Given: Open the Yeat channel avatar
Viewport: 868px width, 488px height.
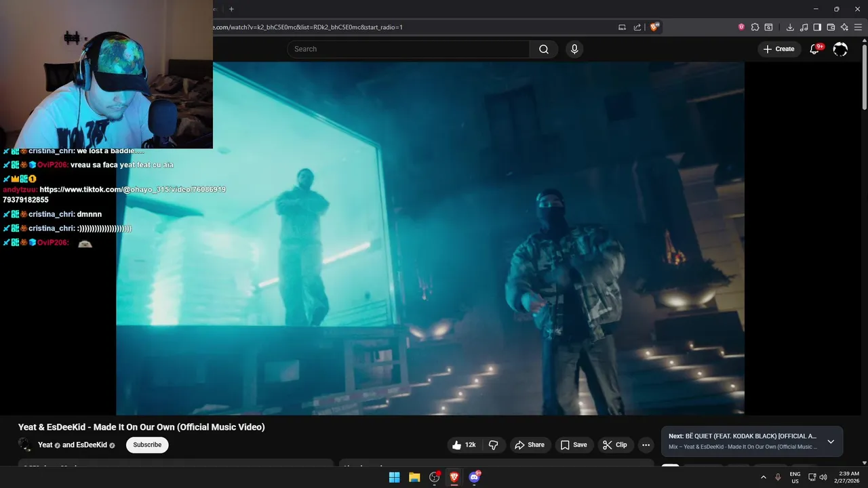Looking at the screenshot, I should 25,445.
